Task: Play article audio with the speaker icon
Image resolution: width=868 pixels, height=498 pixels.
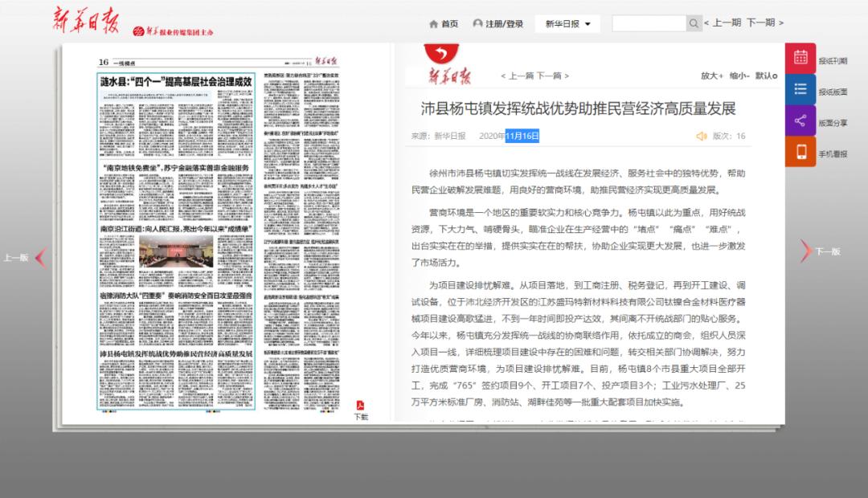Action: [x=701, y=137]
